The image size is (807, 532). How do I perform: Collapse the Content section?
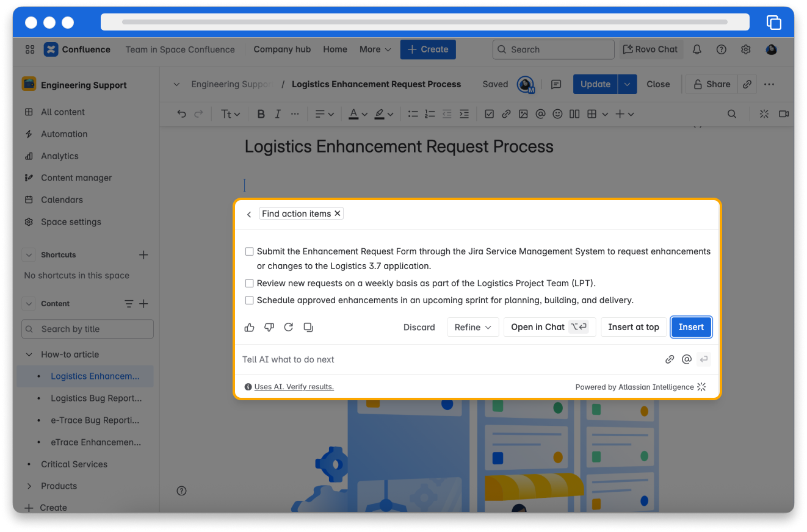[x=29, y=304]
